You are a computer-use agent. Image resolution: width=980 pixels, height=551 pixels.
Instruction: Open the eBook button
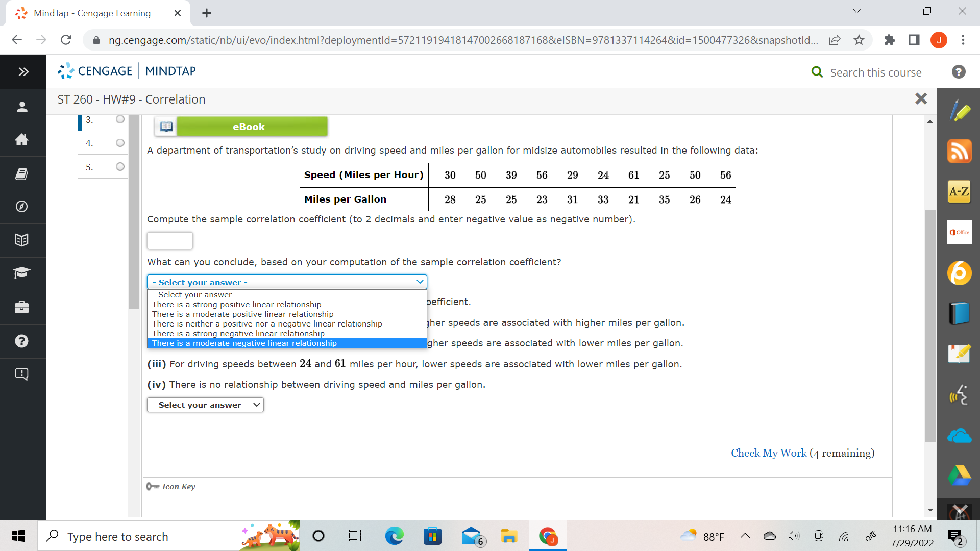[249, 127]
